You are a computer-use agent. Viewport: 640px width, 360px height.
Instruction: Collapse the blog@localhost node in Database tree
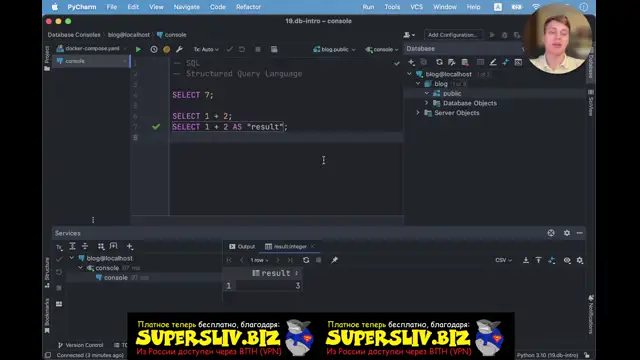tap(409, 74)
